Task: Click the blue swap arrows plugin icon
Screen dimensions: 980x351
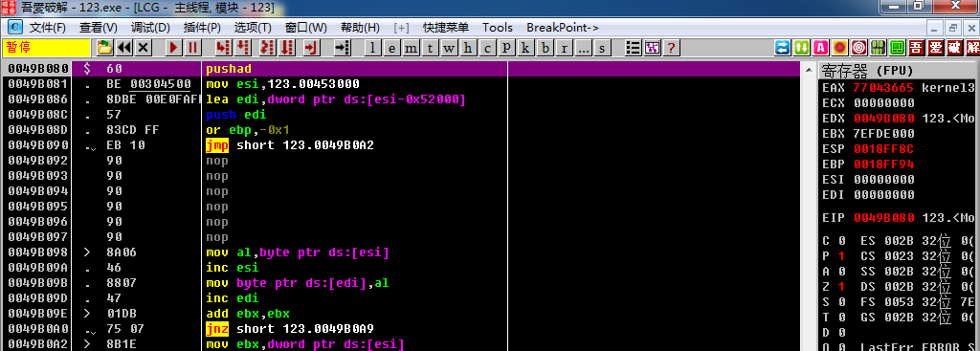Action: [x=783, y=48]
